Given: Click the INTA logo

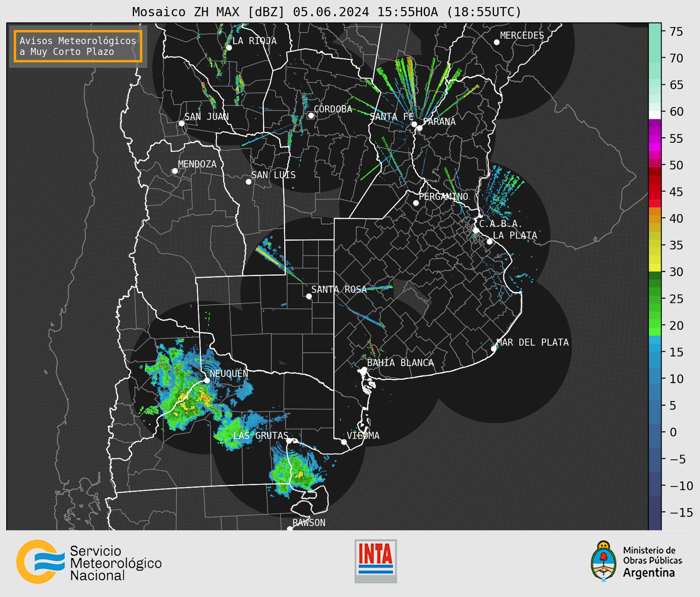Looking at the screenshot, I should point(376,561).
